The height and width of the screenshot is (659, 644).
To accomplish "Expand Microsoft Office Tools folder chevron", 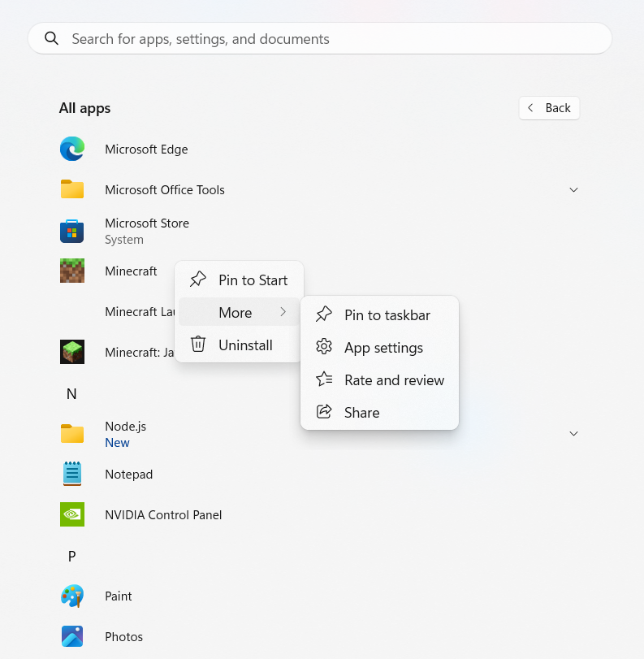I will pyautogui.click(x=573, y=189).
